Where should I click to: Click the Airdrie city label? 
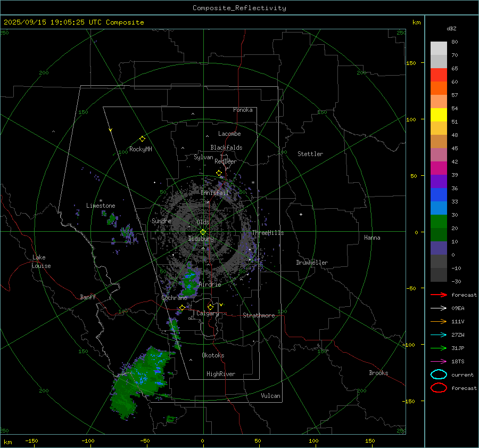210,284
